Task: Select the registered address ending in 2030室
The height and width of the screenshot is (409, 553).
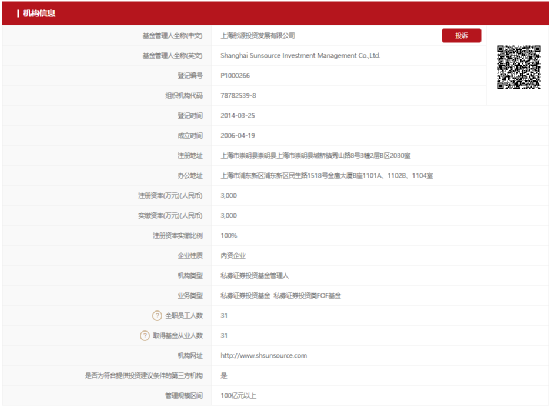Action: click(x=315, y=155)
